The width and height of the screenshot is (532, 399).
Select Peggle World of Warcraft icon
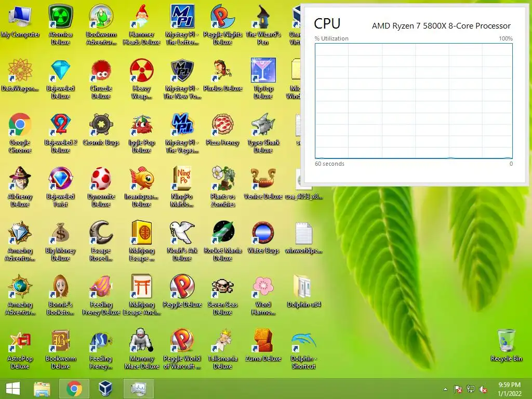(182, 341)
